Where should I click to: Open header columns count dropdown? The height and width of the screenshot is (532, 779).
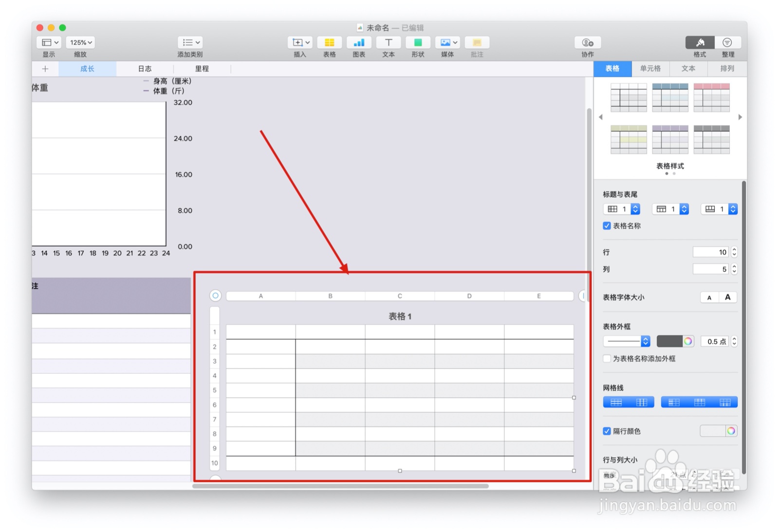pyautogui.click(x=622, y=209)
